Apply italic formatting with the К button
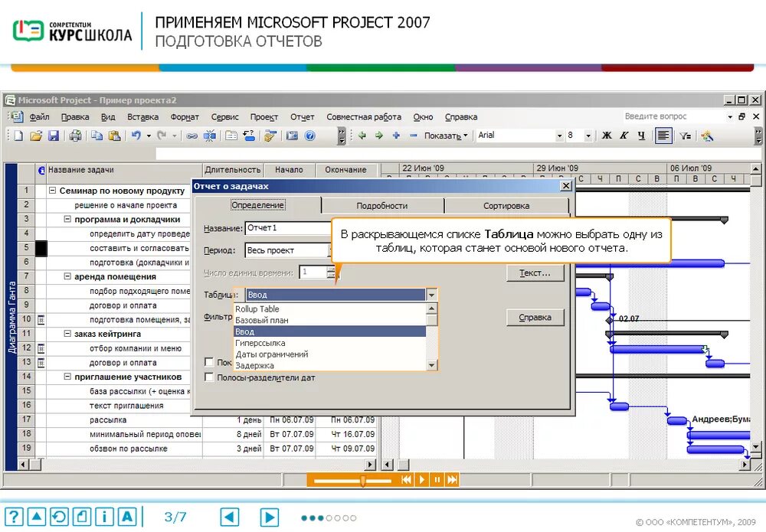The image size is (766, 532). pos(624,135)
